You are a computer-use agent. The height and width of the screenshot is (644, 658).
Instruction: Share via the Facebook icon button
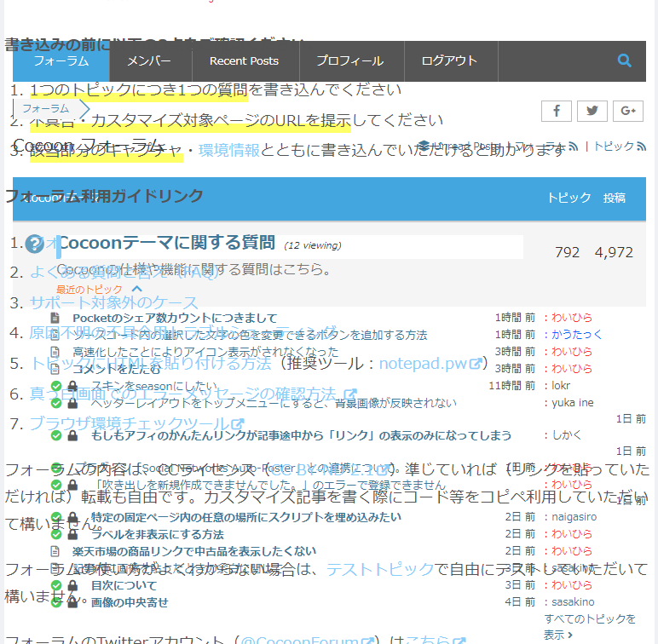click(x=556, y=111)
